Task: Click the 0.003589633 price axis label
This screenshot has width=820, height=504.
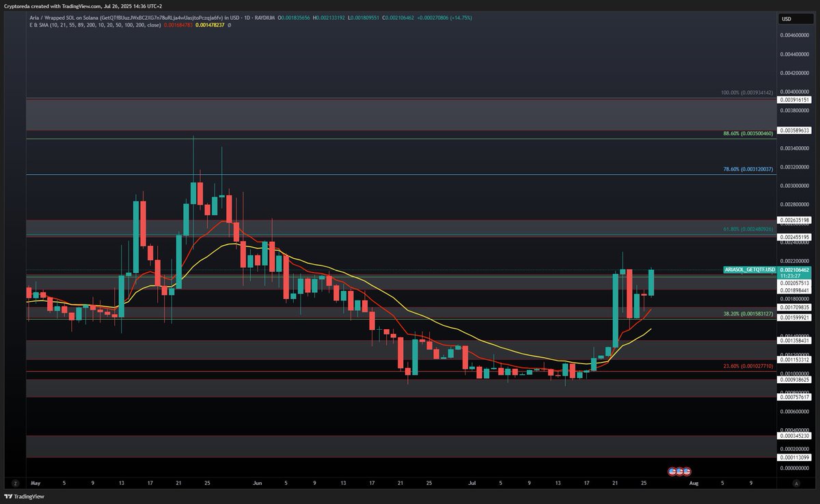Action: pyautogui.click(x=795, y=130)
